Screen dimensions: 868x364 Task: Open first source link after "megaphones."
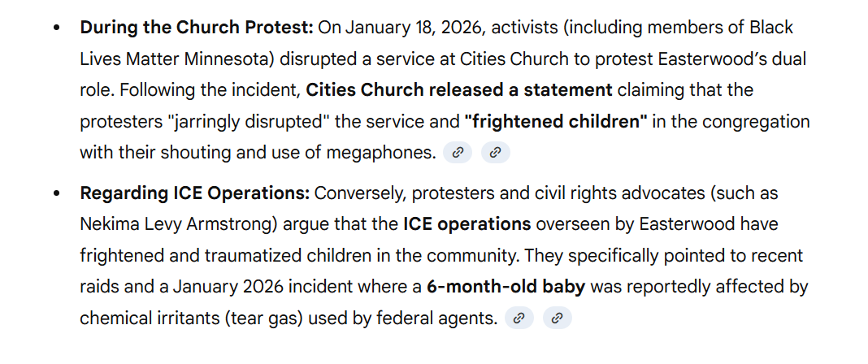[x=458, y=153]
